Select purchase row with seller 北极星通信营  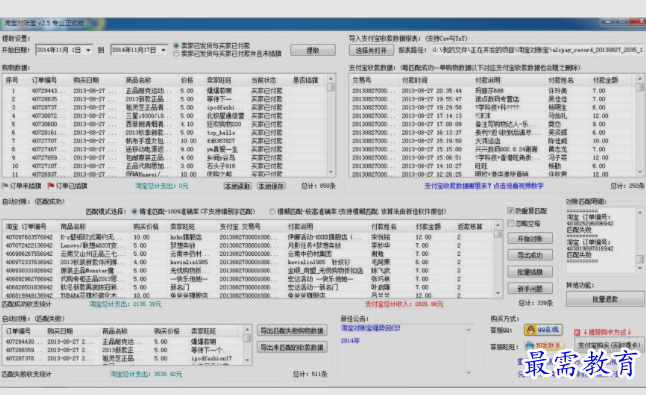click(165, 116)
